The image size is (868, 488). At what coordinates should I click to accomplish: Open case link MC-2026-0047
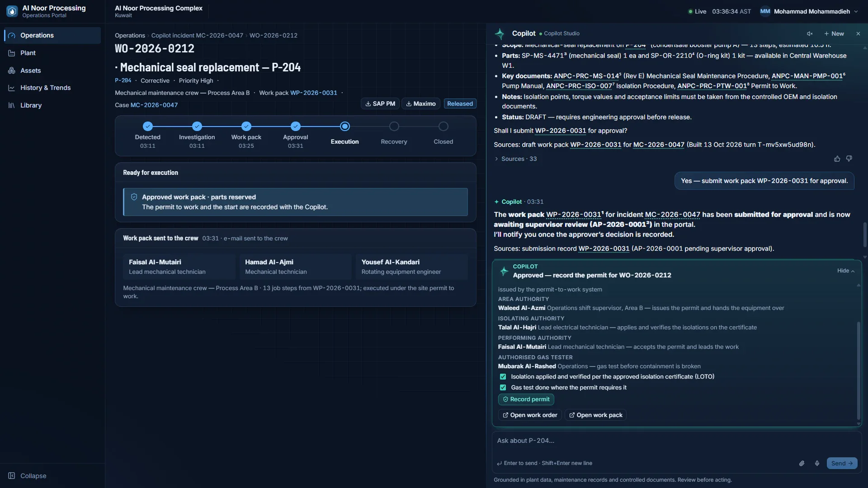pos(154,105)
